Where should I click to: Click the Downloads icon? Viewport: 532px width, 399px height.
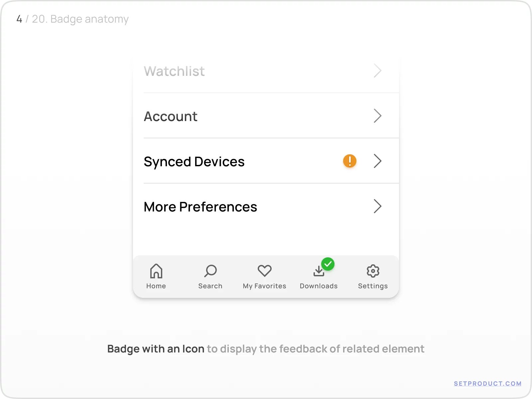[x=319, y=272]
